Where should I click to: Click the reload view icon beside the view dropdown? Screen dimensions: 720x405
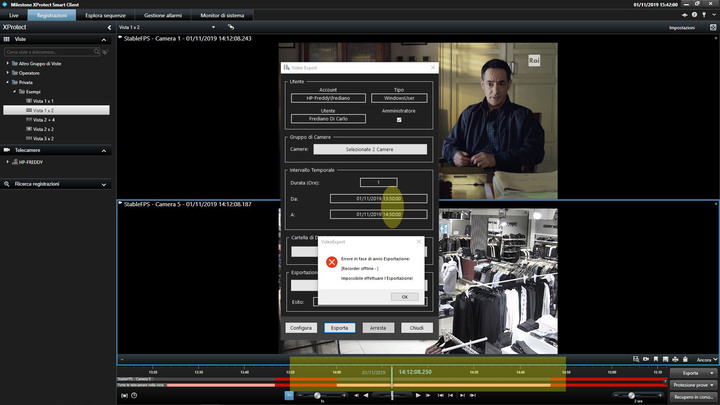231,27
